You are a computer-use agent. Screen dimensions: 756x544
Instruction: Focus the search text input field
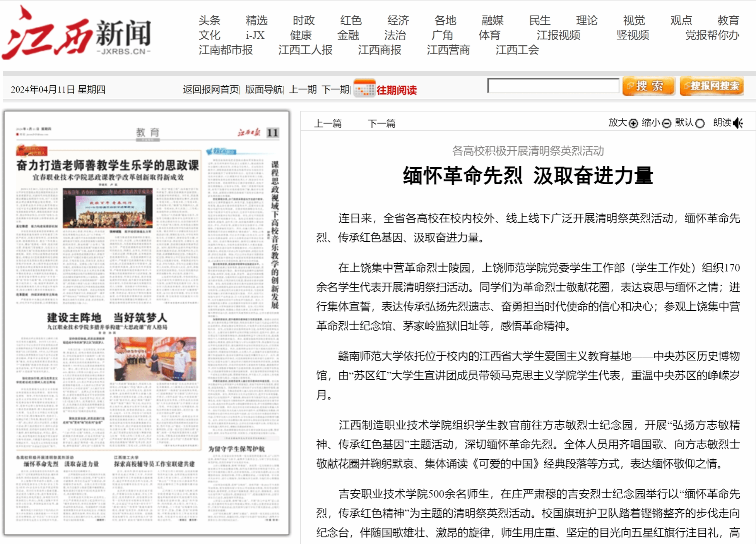click(553, 86)
